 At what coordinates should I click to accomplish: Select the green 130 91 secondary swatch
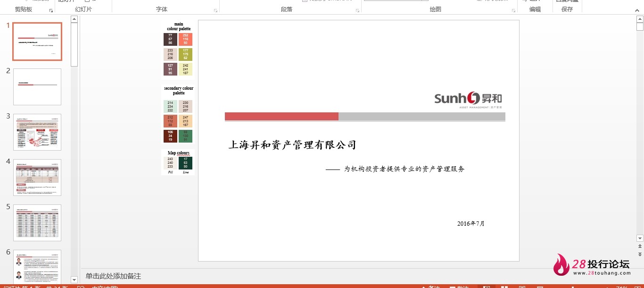pos(185,136)
